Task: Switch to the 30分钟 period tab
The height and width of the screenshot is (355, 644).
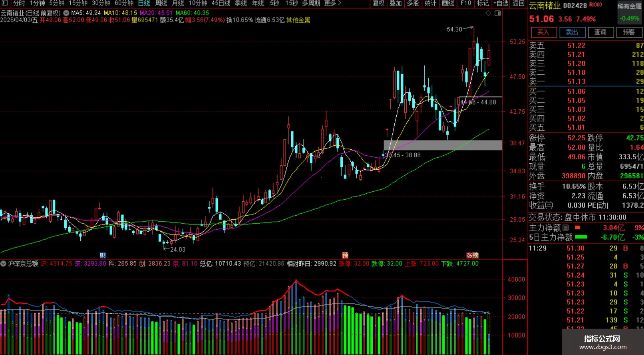Action: (101, 3)
